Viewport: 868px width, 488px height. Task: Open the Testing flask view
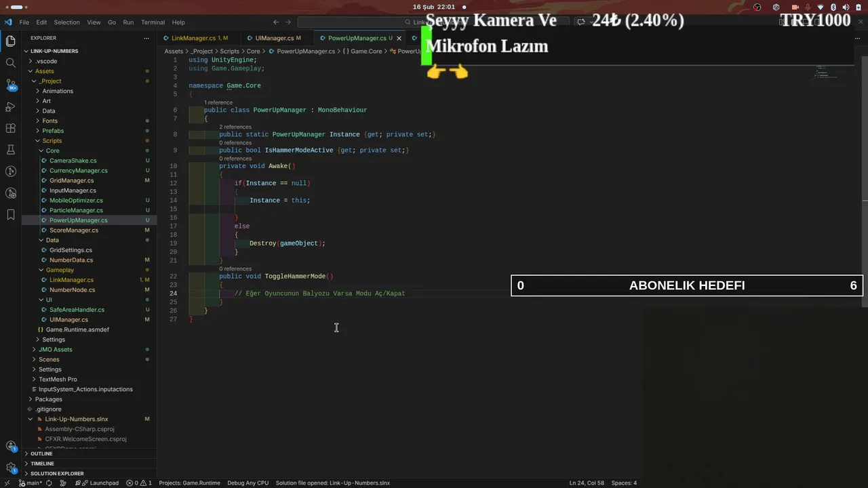pyautogui.click(x=10, y=150)
